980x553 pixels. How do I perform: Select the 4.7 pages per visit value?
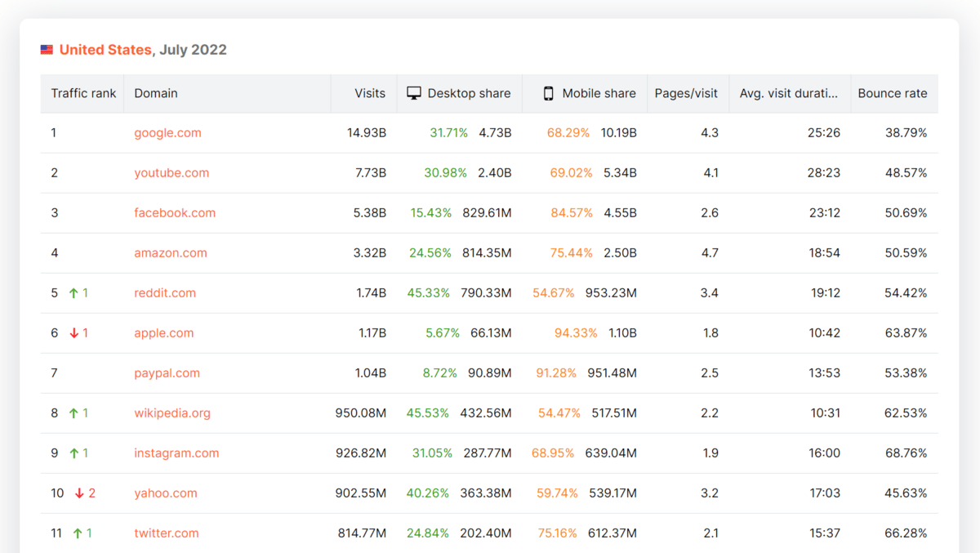click(x=710, y=252)
